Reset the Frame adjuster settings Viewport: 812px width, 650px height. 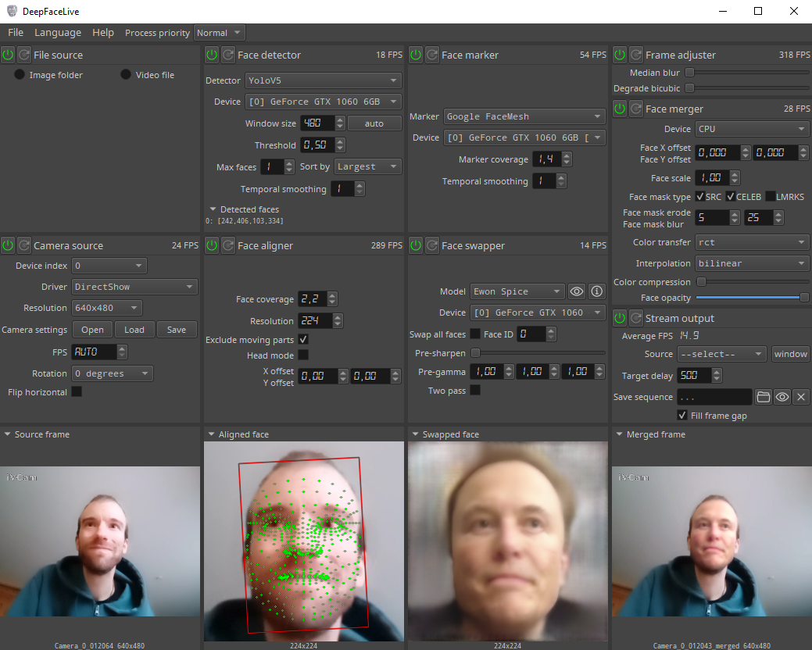[x=636, y=55]
